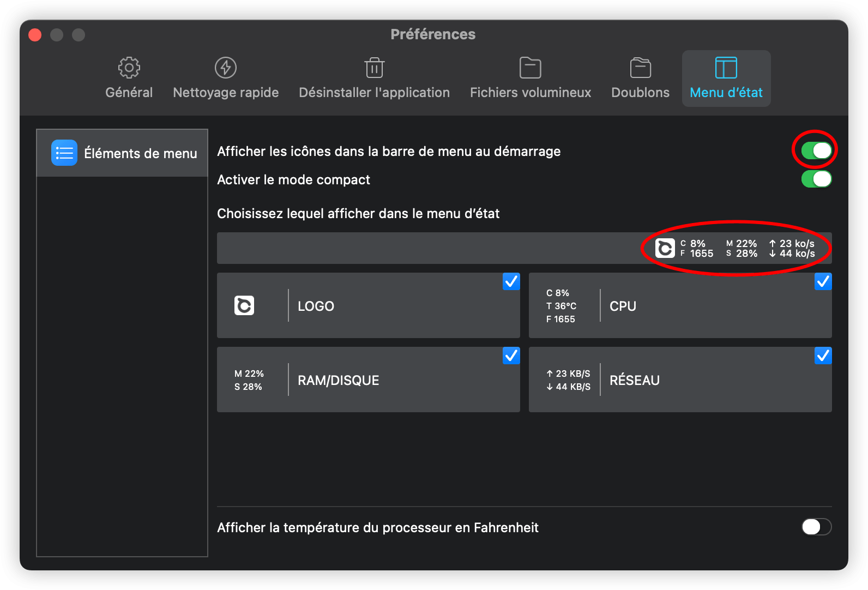Screen dimensions: 868x590
Task: Click the T 36°C value in CPU card
Action: (561, 306)
